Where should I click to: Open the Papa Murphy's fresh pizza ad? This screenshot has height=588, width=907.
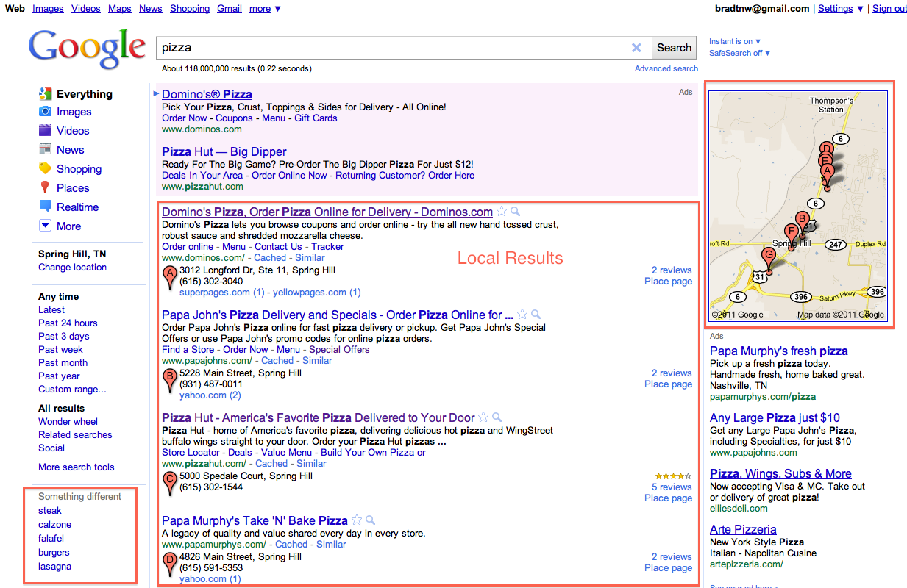[779, 351]
